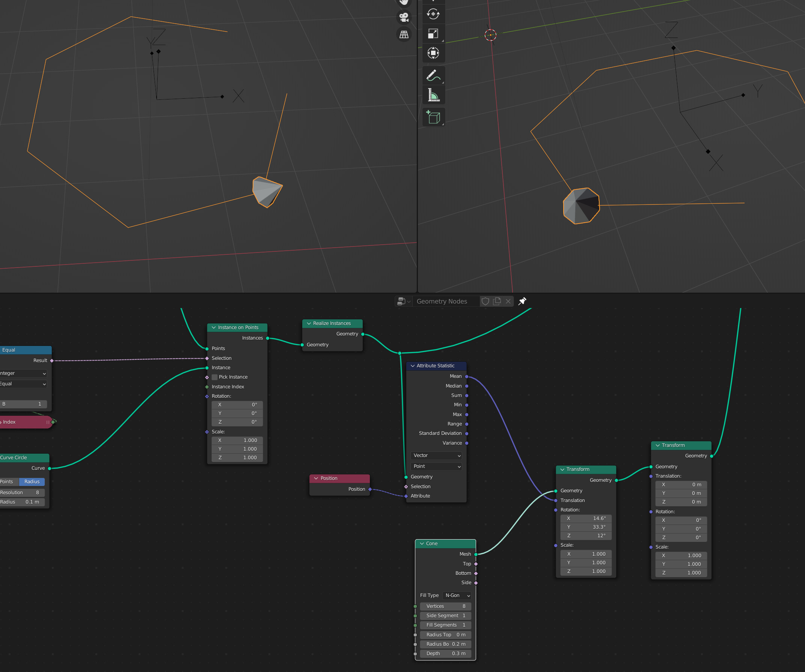Select the Transform tool icon

coord(433,53)
